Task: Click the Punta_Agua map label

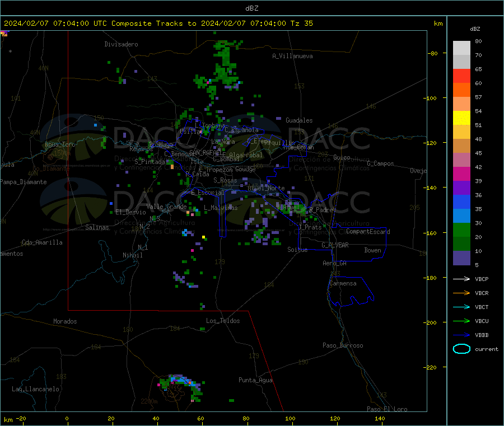Action: (x=255, y=380)
